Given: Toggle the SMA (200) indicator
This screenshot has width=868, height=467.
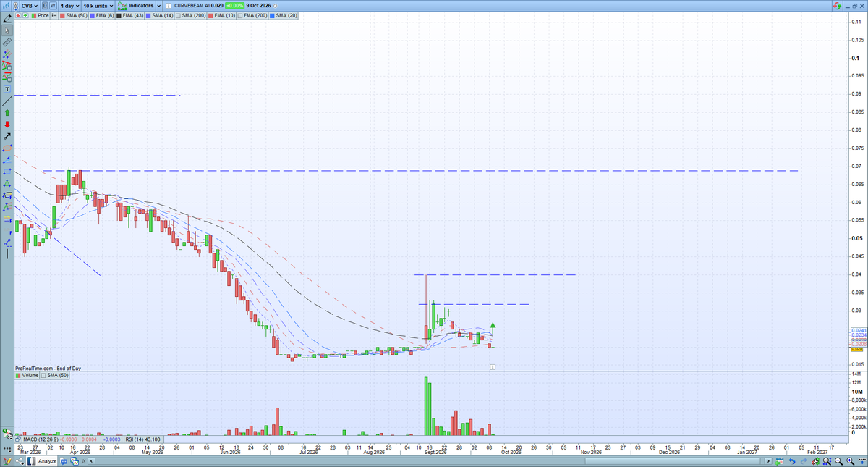Looking at the screenshot, I should 190,15.
